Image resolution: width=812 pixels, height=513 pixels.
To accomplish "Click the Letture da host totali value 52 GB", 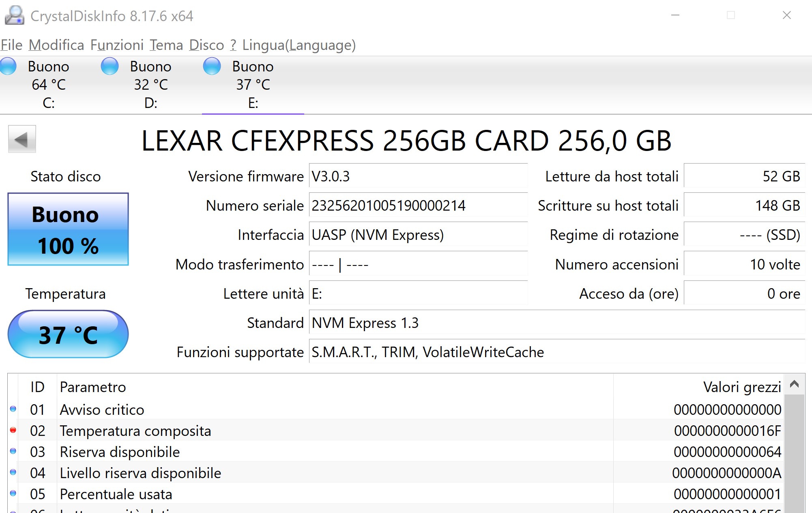I will [744, 176].
